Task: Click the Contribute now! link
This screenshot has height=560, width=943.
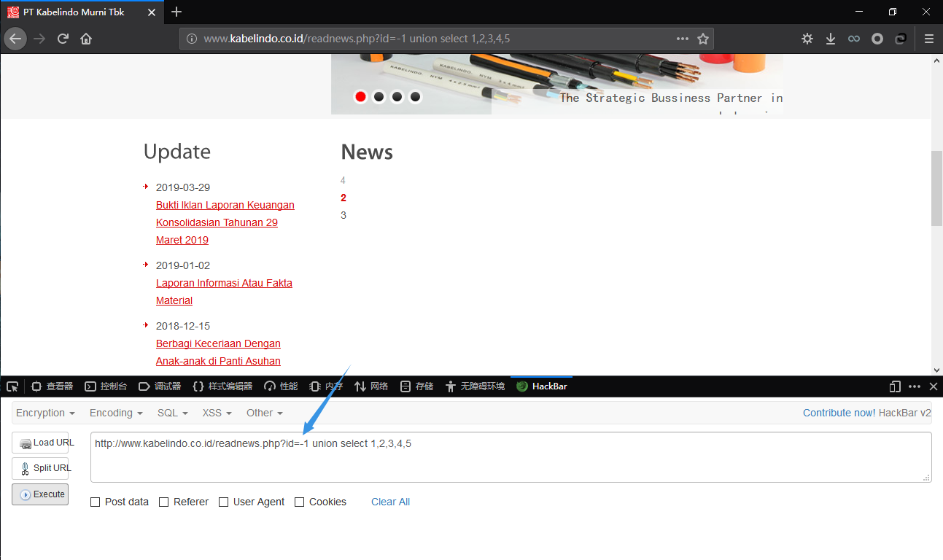Action: tap(839, 413)
